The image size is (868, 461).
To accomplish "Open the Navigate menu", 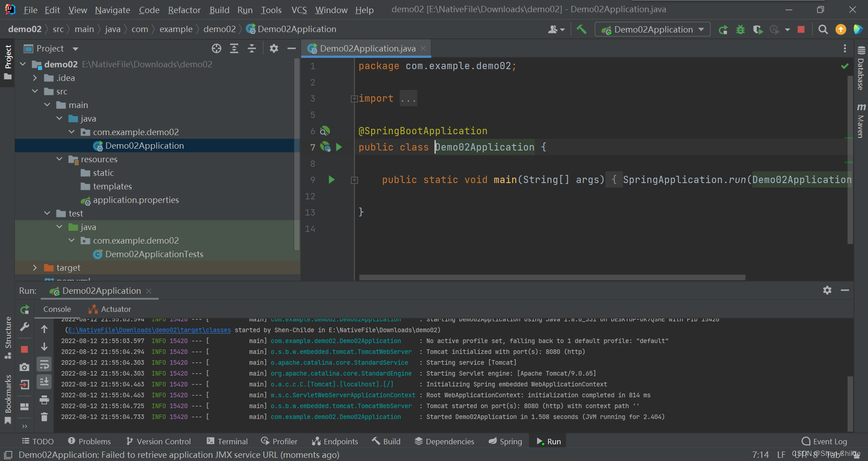I will (x=113, y=9).
